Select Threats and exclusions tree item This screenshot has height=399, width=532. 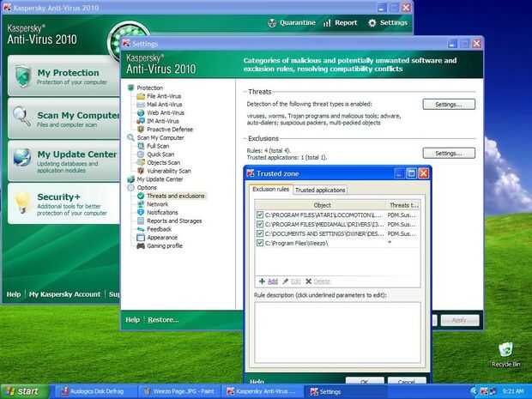tap(175, 196)
